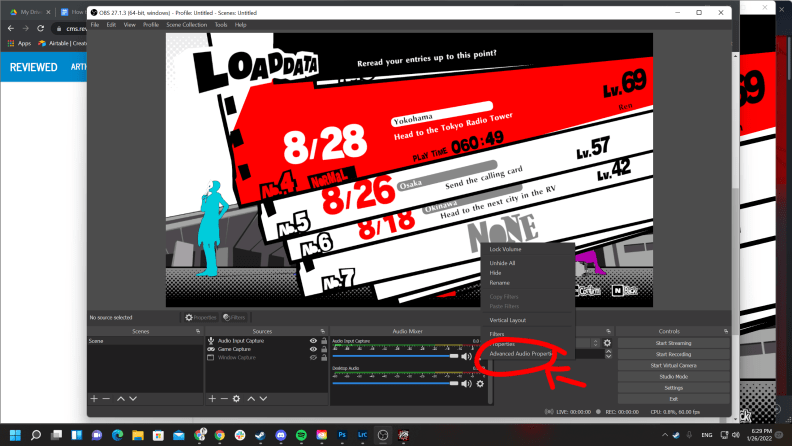This screenshot has height=446, width=792.
Task: Mute Audio Input Capture speaker icon
Action: click(466, 356)
